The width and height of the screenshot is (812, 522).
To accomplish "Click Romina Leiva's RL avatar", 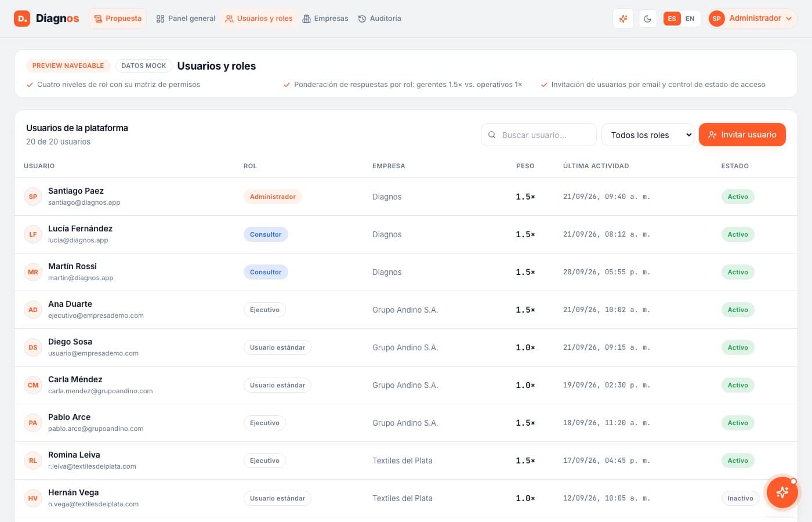I will click(x=33, y=461).
